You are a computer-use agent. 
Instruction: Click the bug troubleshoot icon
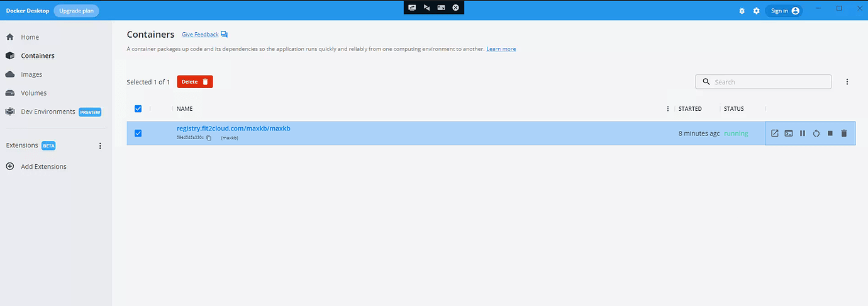tap(743, 11)
